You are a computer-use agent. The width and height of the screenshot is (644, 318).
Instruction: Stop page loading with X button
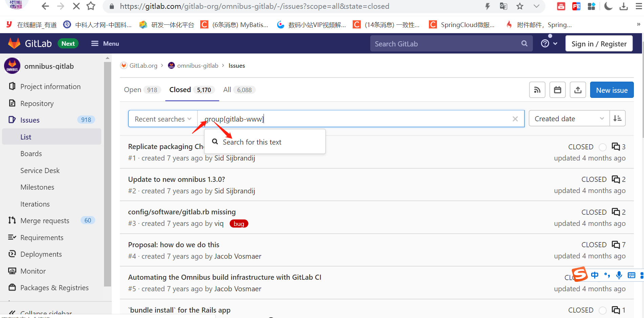76,6
